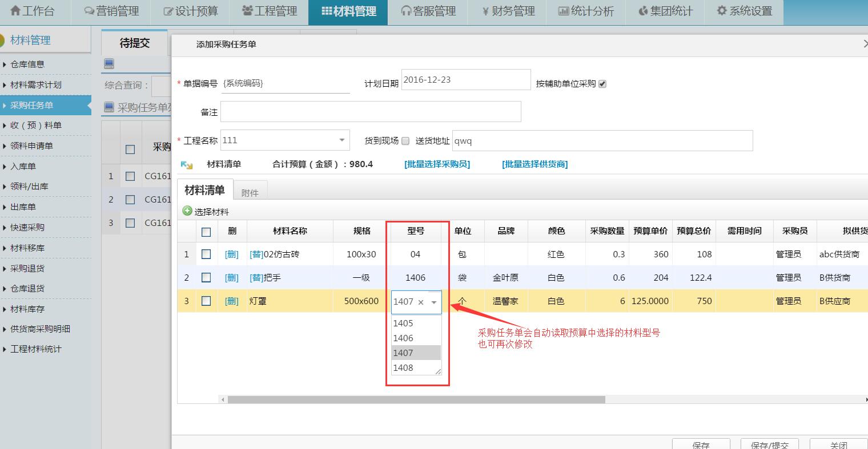Expand the 工程名称 dropdown
The height and width of the screenshot is (449, 868).
341,140
